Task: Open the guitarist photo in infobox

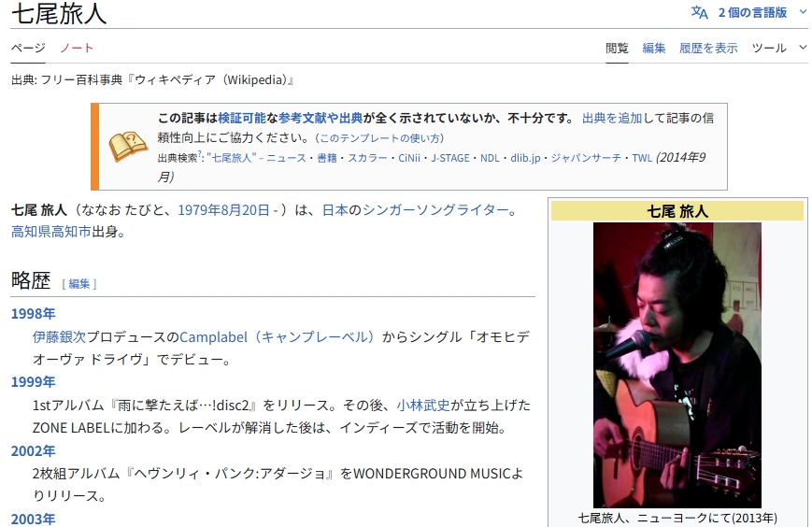Action: coord(677,365)
